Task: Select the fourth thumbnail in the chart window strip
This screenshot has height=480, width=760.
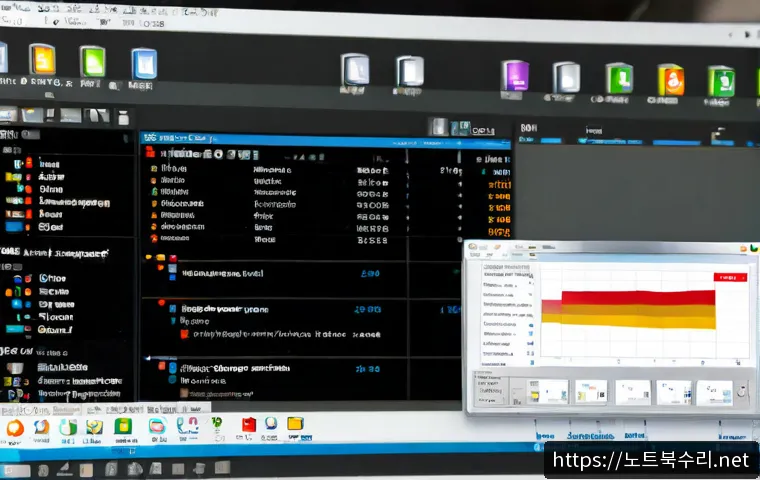Action: coord(674,393)
